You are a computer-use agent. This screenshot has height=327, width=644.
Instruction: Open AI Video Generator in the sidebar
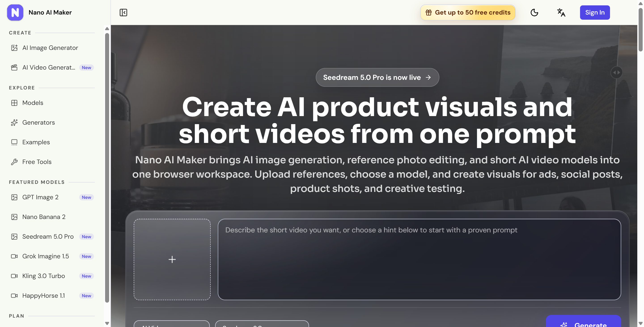point(52,68)
